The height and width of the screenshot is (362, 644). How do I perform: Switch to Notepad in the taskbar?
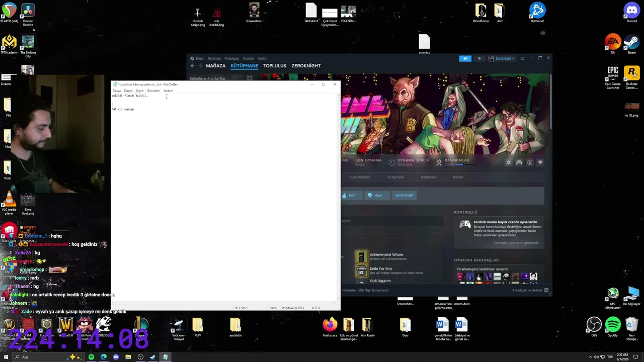click(165, 357)
